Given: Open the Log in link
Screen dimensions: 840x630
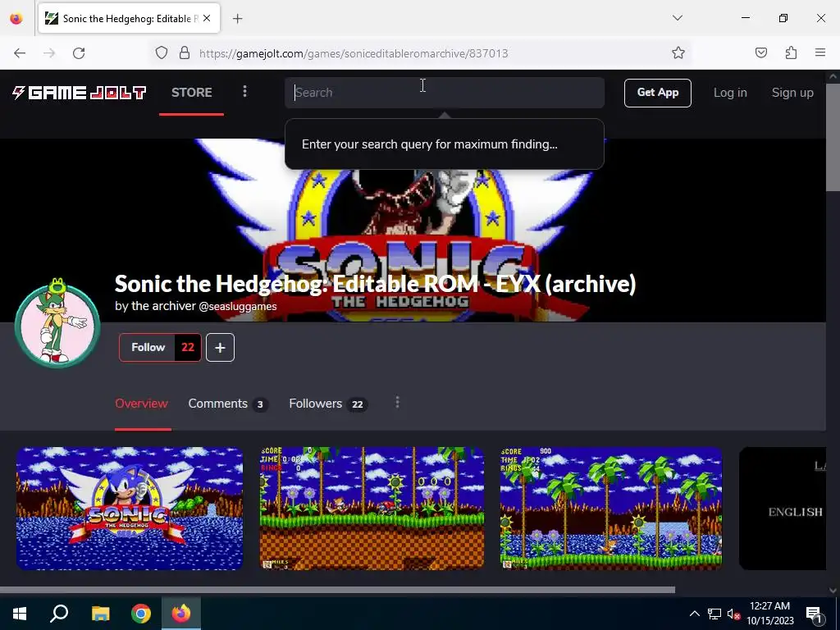Looking at the screenshot, I should (x=729, y=93).
